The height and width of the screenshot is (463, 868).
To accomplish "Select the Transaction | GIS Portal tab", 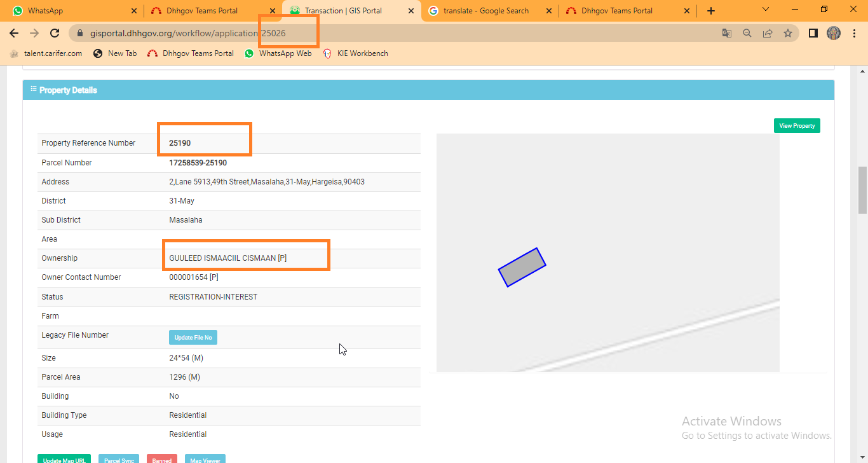I will pyautogui.click(x=351, y=11).
